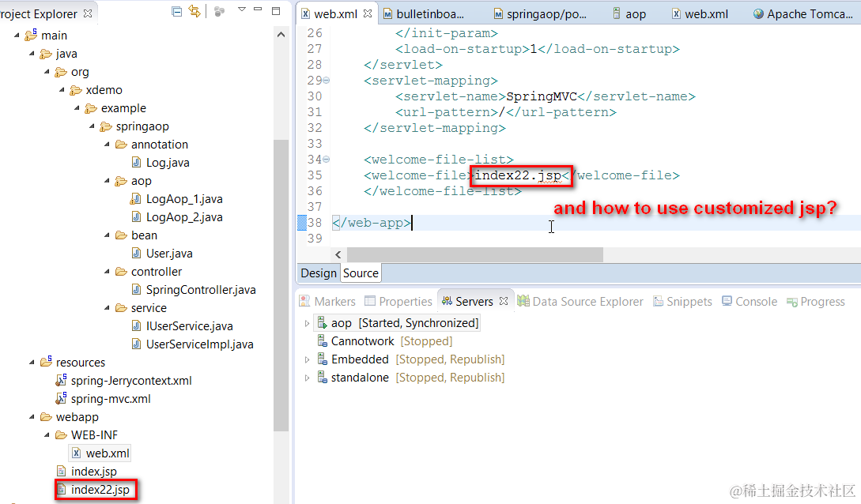Switch to bulletinboa... editor tab

tap(424, 14)
